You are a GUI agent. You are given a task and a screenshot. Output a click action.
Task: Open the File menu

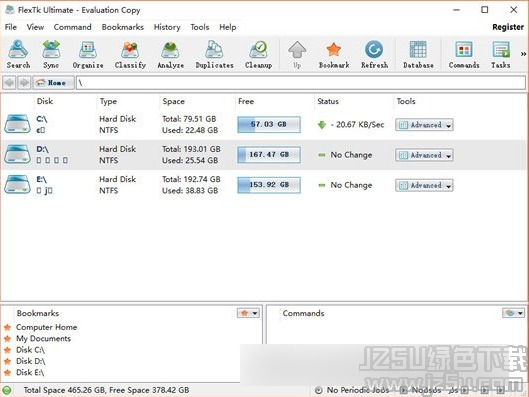point(11,27)
